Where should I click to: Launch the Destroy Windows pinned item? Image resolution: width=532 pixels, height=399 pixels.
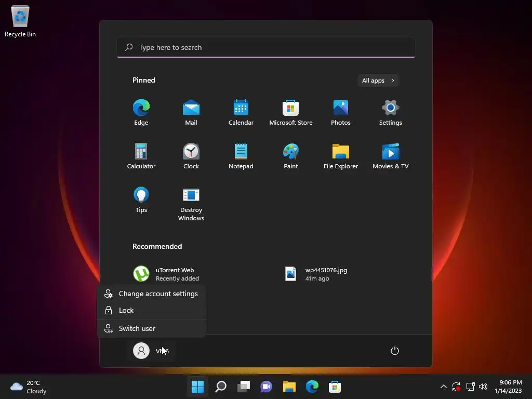[x=191, y=204]
